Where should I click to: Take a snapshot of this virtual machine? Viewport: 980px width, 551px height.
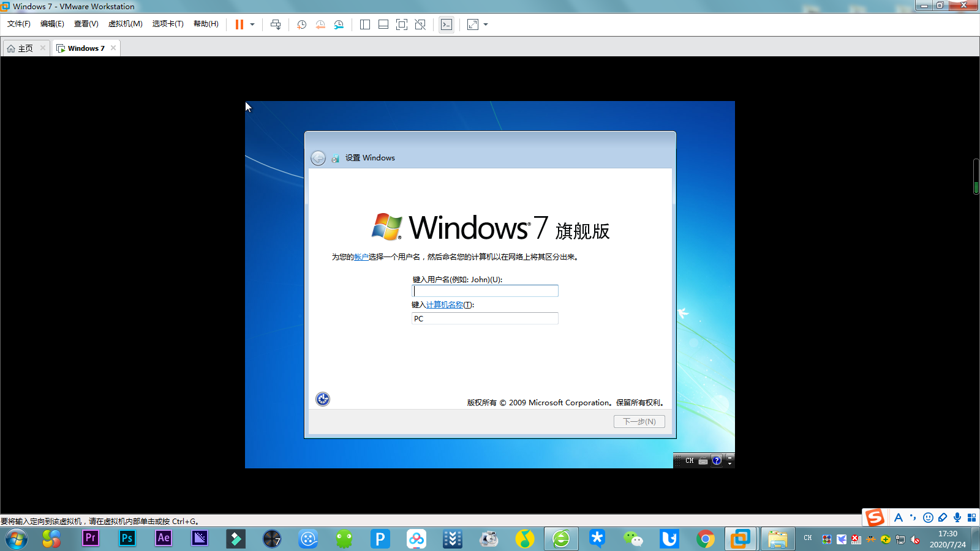(x=301, y=24)
